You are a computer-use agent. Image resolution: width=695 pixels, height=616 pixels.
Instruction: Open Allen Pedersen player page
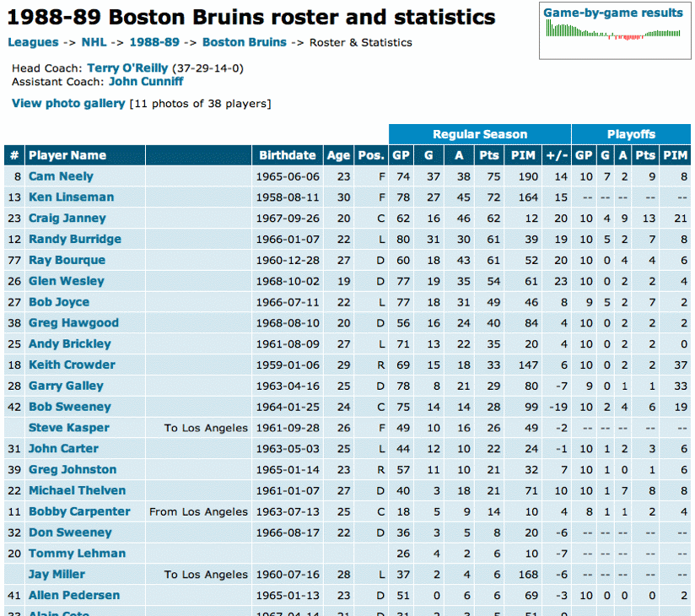(x=74, y=595)
